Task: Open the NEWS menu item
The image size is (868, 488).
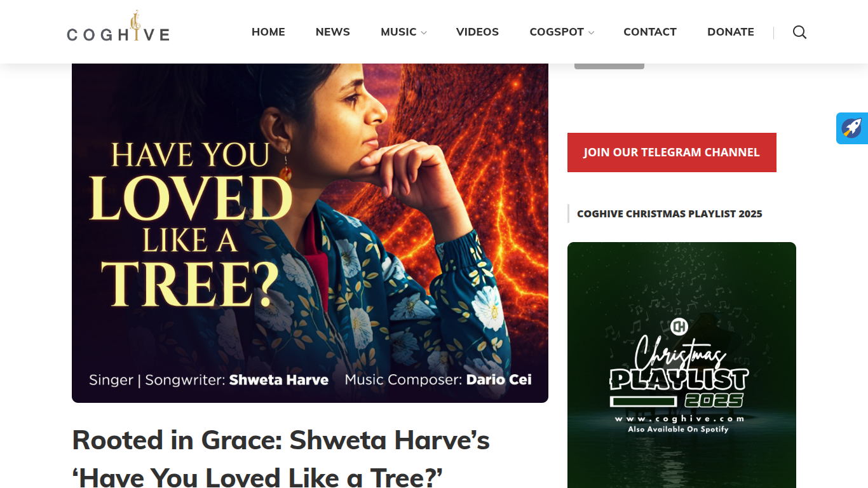Action: pos(333,32)
